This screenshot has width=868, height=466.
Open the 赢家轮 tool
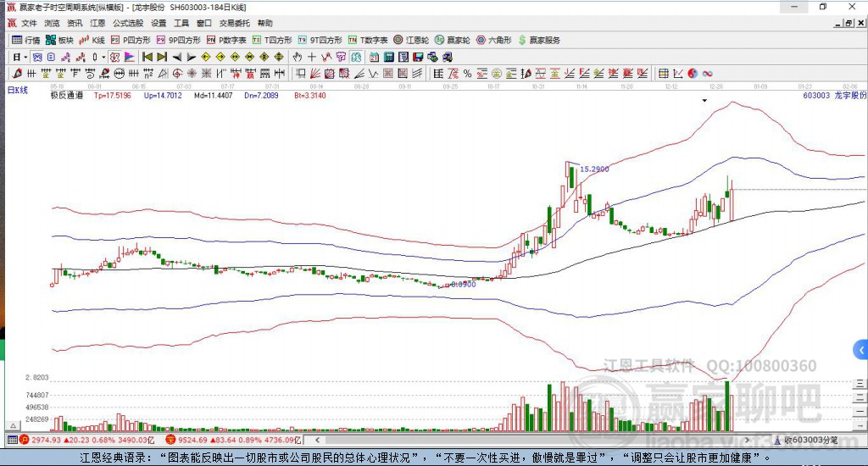pos(453,40)
